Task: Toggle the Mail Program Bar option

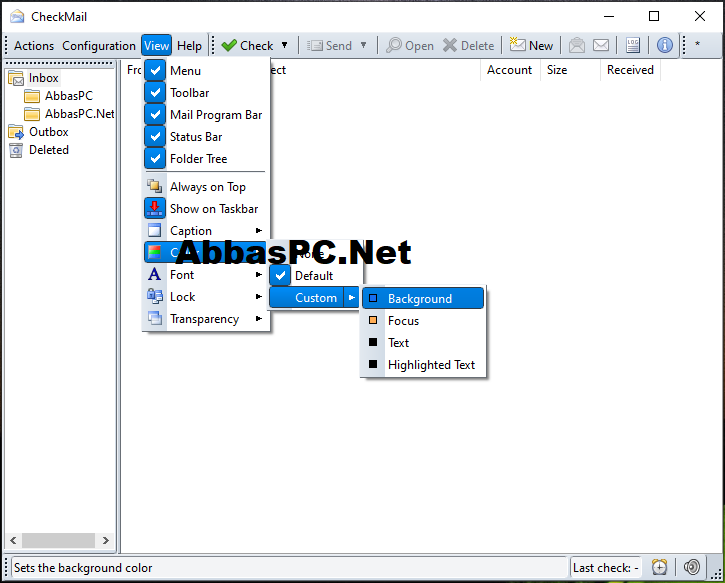Action: (205, 115)
